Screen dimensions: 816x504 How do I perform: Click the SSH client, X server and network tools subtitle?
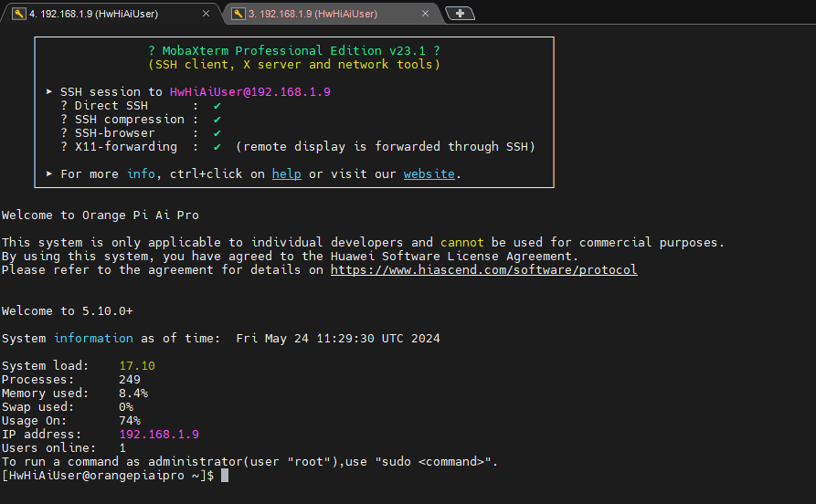point(294,65)
